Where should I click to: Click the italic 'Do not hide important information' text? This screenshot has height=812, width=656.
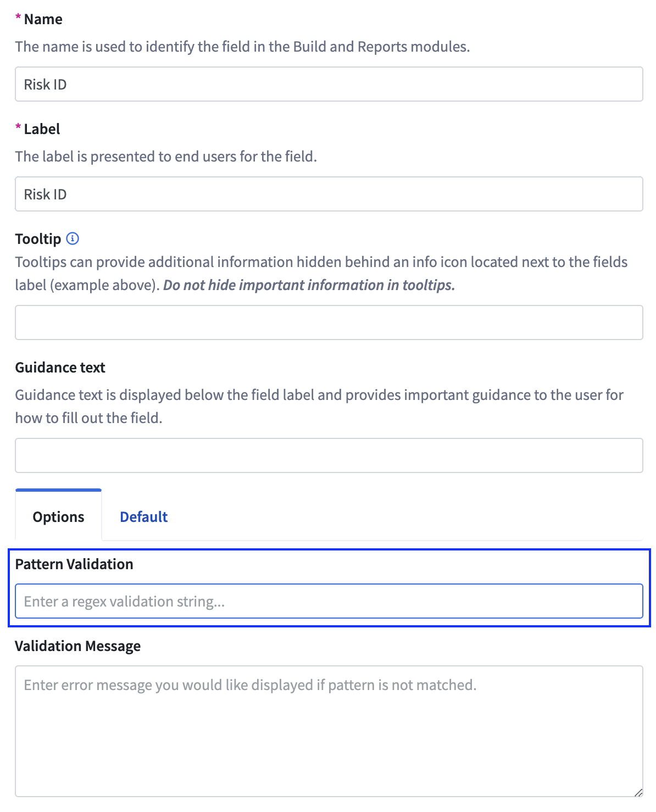tap(309, 285)
